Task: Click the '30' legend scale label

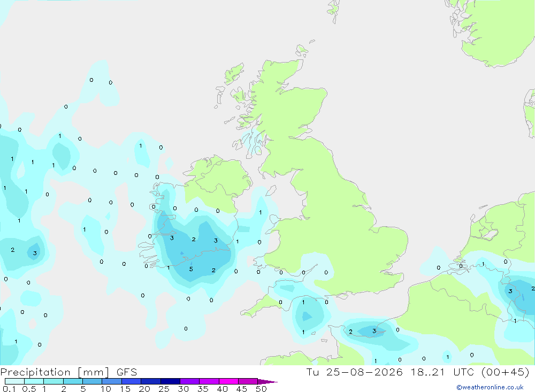Action: tap(184, 389)
